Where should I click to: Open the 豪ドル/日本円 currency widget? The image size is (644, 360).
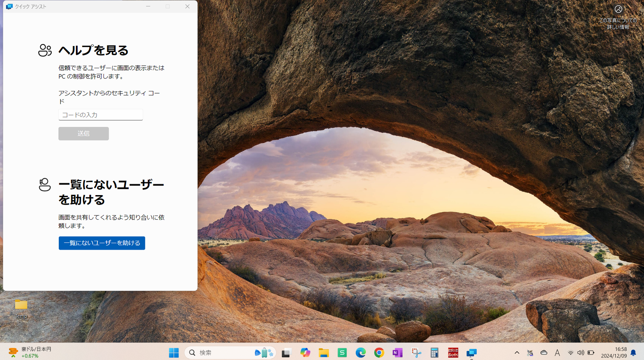point(30,352)
